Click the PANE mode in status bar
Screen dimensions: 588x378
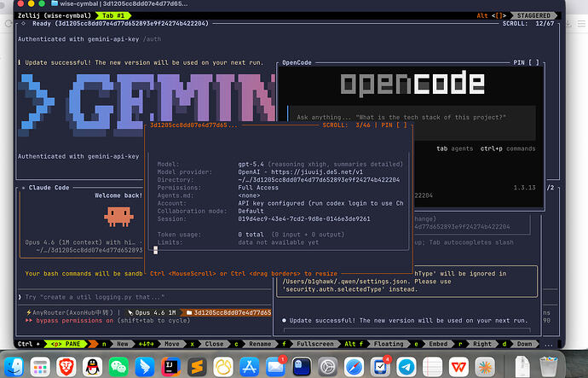[66, 344]
